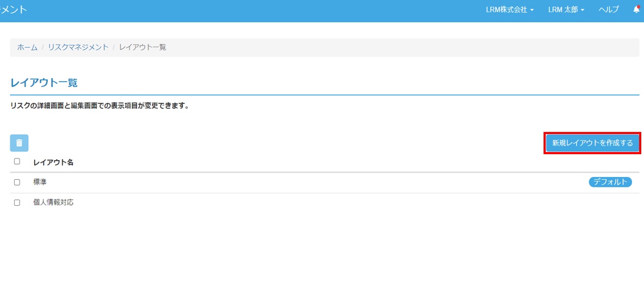Image resolution: width=644 pixels, height=297 pixels.
Task: Open the notification bell icon
Action: [636, 10]
